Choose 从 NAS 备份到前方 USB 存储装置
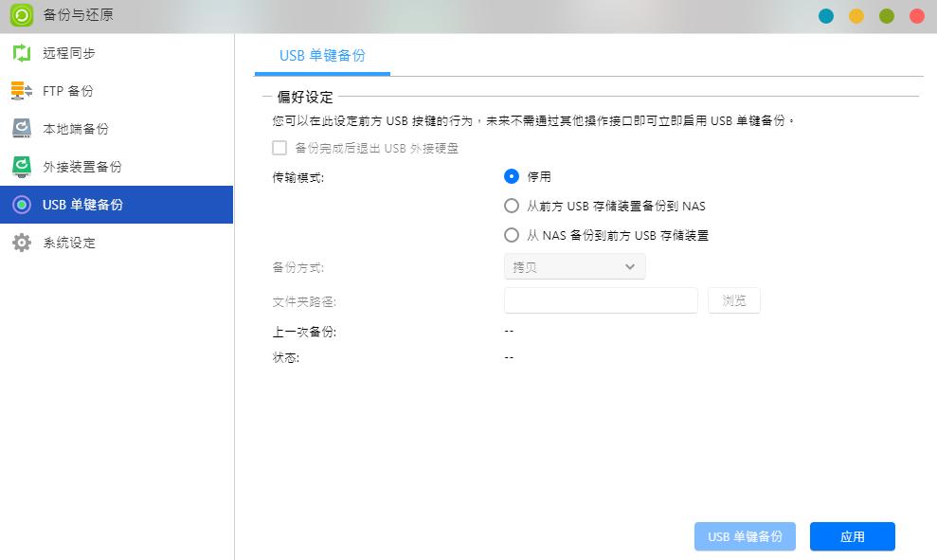This screenshot has height=560, width=937. coord(511,235)
